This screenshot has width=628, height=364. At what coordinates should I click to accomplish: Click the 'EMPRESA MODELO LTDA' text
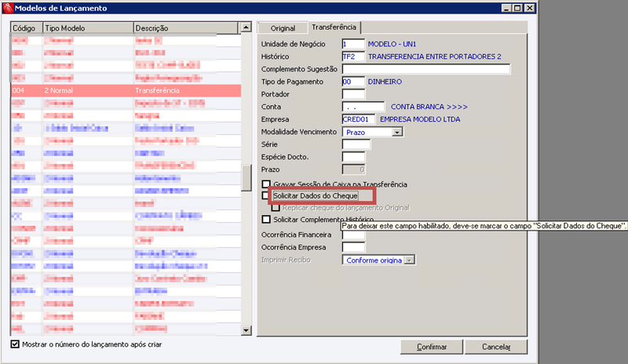[x=420, y=119]
